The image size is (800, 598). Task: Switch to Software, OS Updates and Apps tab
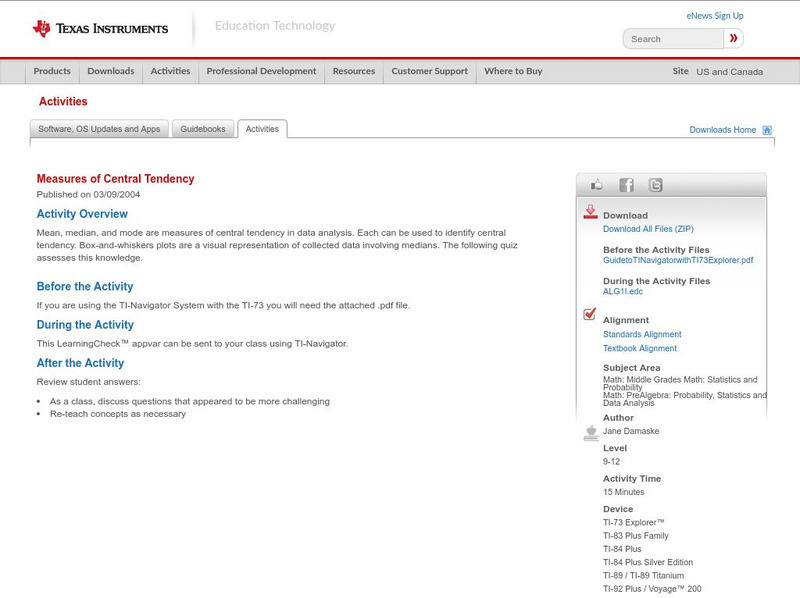(x=99, y=129)
